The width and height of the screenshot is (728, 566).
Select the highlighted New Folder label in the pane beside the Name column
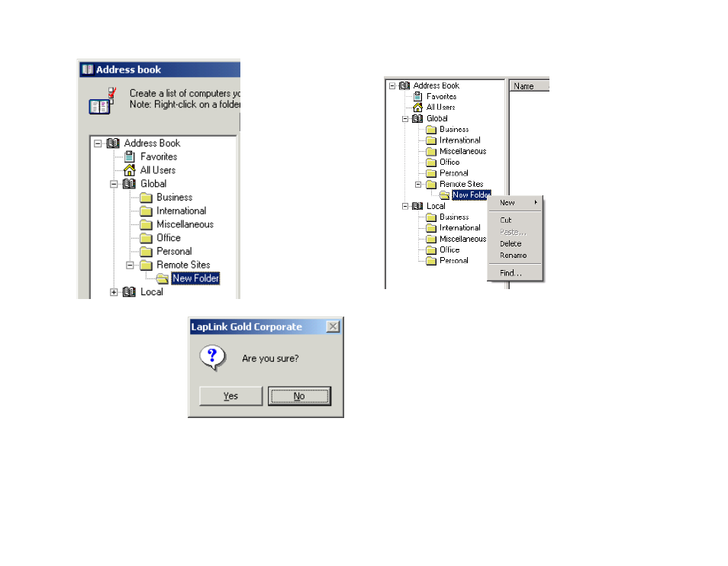[472, 195]
